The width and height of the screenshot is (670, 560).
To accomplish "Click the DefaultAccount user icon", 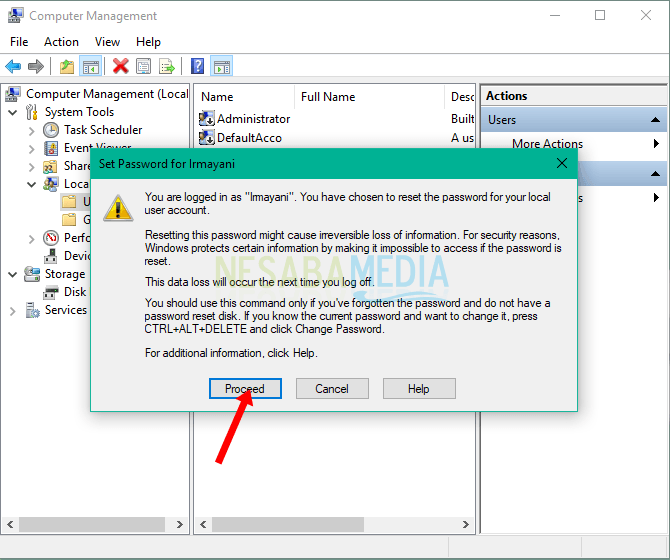I will 207,138.
